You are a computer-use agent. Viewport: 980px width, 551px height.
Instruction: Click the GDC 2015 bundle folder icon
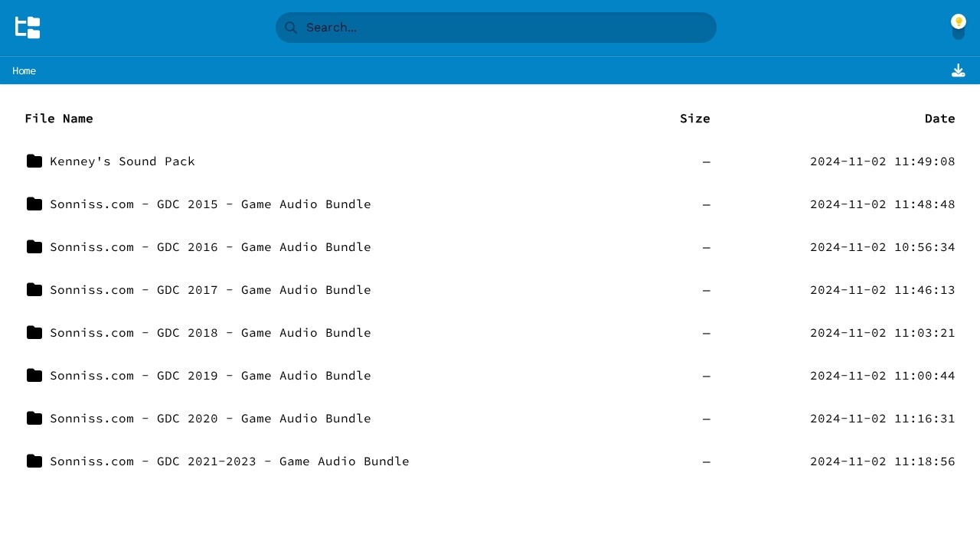pyautogui.click(x=34, y=204)
